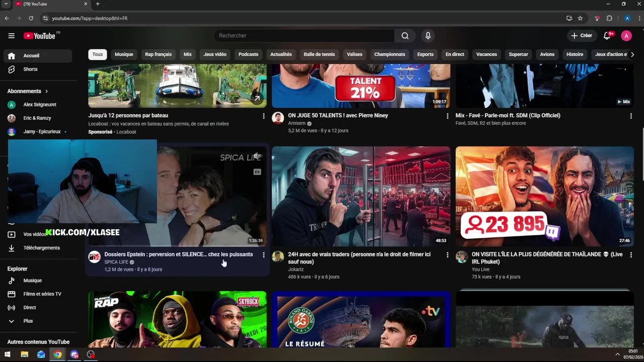The image size is (644, 362).
Task: Select the Jeux vidéo filter chip
Action: pyautogui.click(x=215, y=54)
